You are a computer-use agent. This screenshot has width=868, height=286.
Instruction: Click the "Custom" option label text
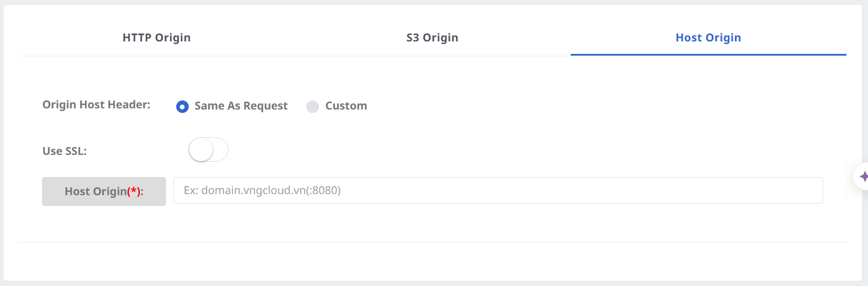point(346,106)
